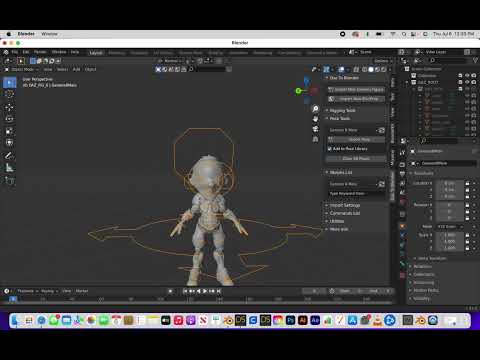Expand the Utilities panel
The height and width of the screenshot is (360, 480).
(x=337, y=221)
